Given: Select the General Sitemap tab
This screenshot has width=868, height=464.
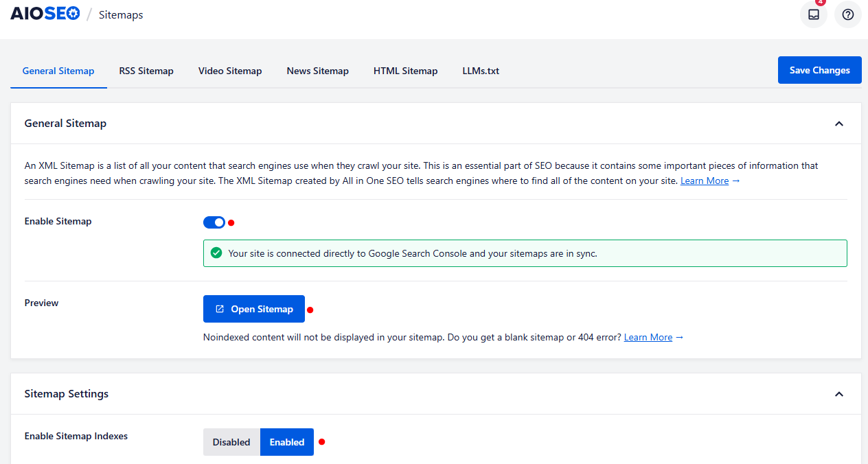Looking at the screenshot, I should (x=58, y=71).
